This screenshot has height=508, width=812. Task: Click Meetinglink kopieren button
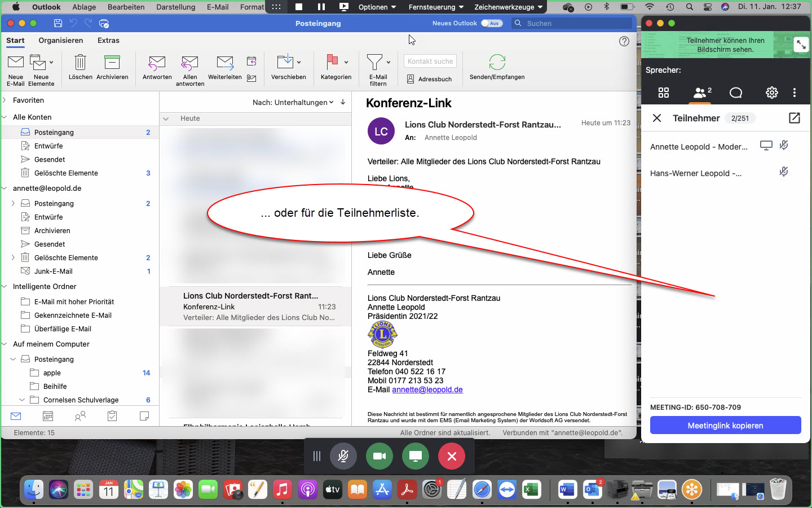pos(725,425)
